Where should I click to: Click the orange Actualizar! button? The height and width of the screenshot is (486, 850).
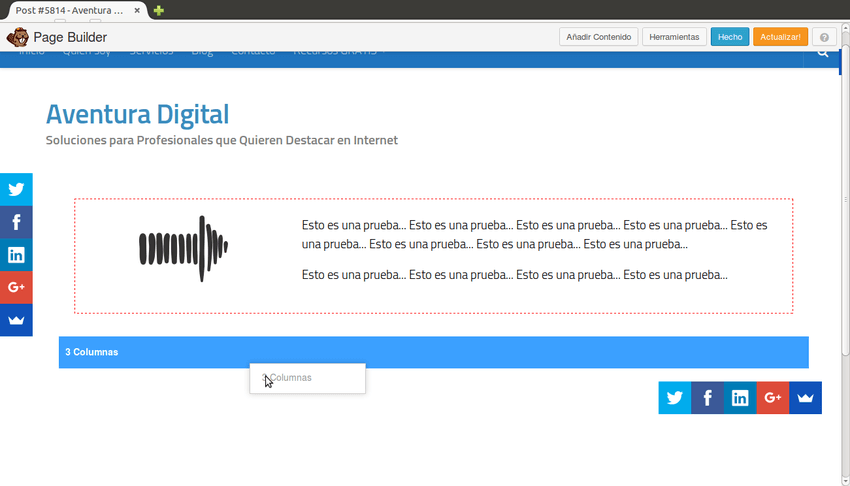pos(780,37)
